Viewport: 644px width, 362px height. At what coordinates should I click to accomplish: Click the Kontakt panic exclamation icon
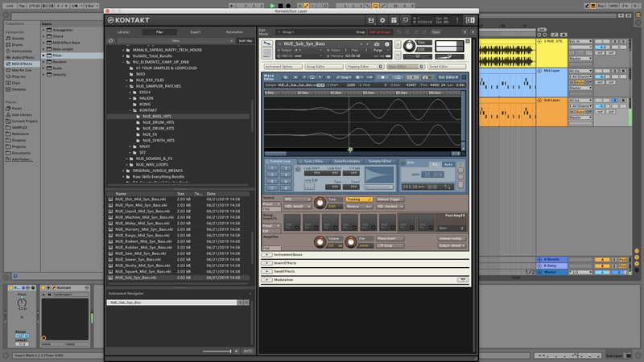[x=457, y=20]
